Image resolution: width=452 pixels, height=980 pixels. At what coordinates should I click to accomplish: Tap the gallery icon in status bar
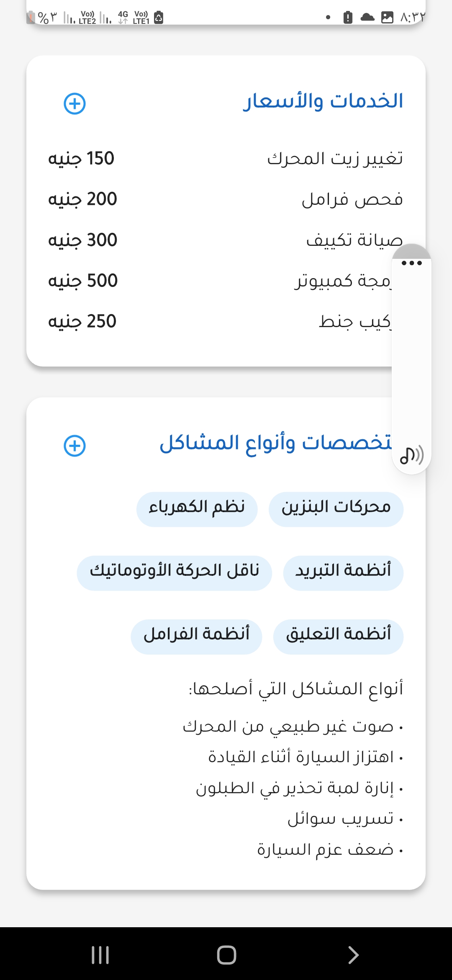coord(387,17)
